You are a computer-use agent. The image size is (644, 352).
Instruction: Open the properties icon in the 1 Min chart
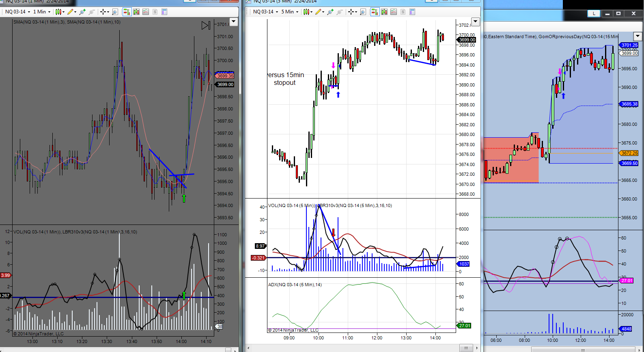pyautogui.click(x=164, y=12)
